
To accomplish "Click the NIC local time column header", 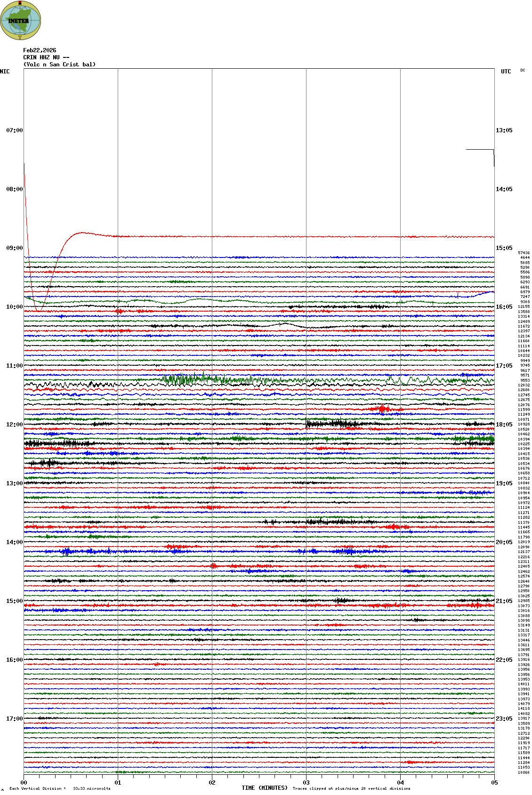I will click(x=5, y=72).
